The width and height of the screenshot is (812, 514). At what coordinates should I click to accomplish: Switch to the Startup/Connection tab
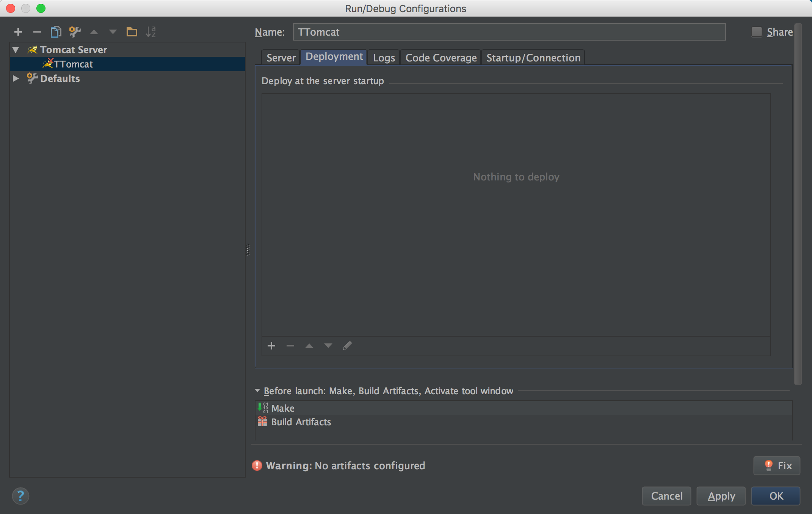pos(533,58)
